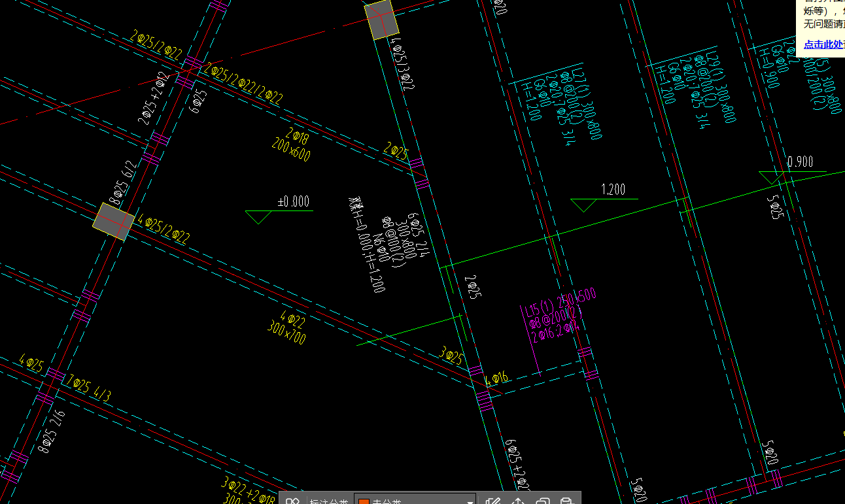Select the 6Φ25+2Φ20 annotation near bottom
The image size is (845, 504).
pos(517,465)
